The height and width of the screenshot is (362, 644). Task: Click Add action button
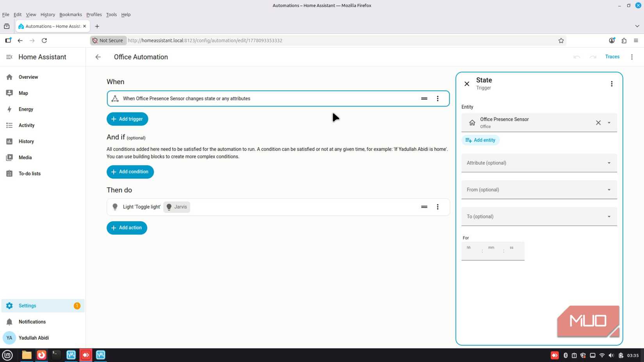pos(127,228)
